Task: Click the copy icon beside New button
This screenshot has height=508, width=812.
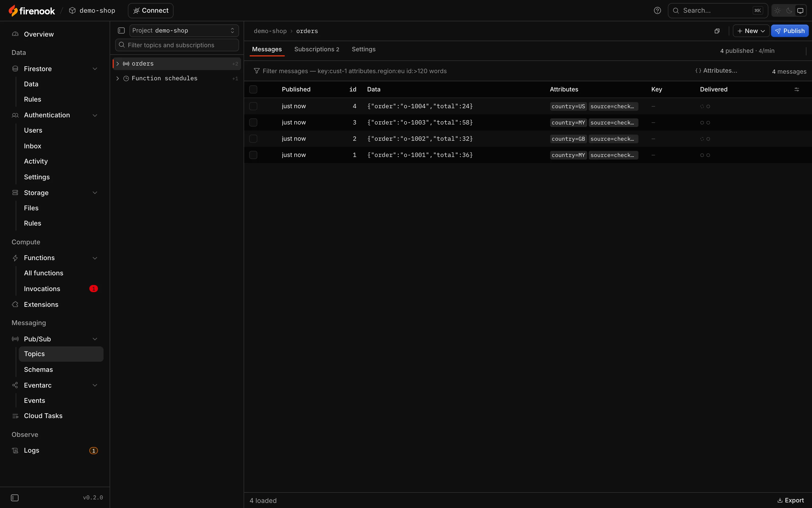Action: [717, 31]
